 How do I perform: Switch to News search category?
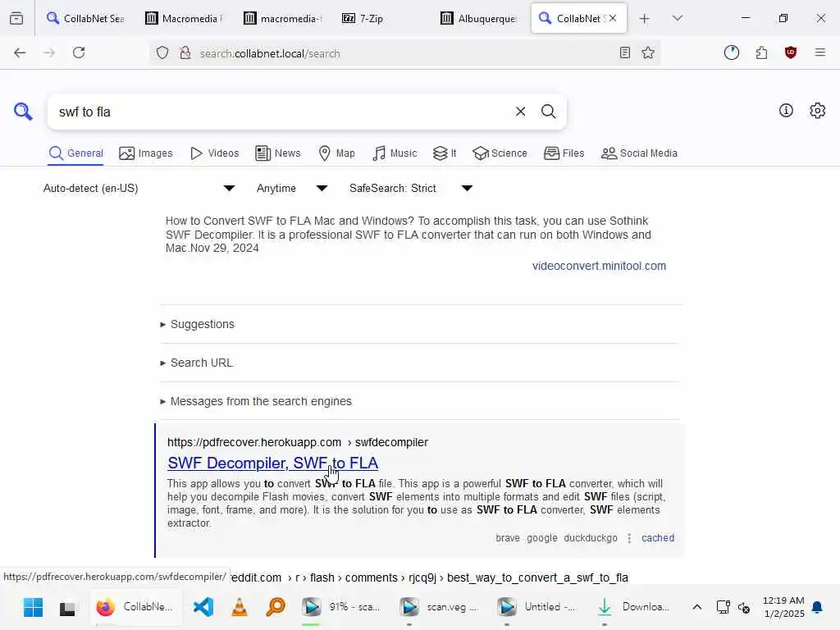click(278, 153)
